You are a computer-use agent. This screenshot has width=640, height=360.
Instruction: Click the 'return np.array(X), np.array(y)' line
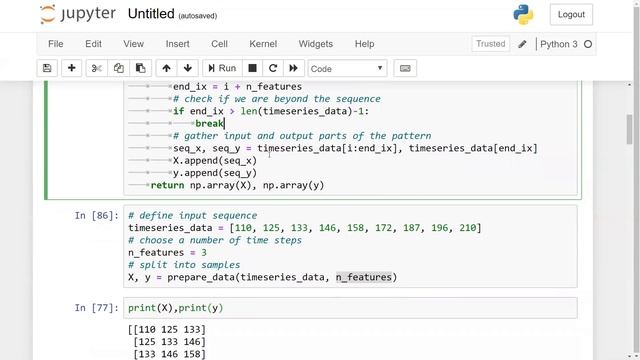tap(237, 185)
